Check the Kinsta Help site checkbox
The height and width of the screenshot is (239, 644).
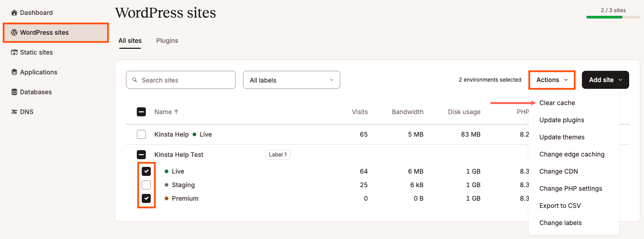[x=141, y=134]
